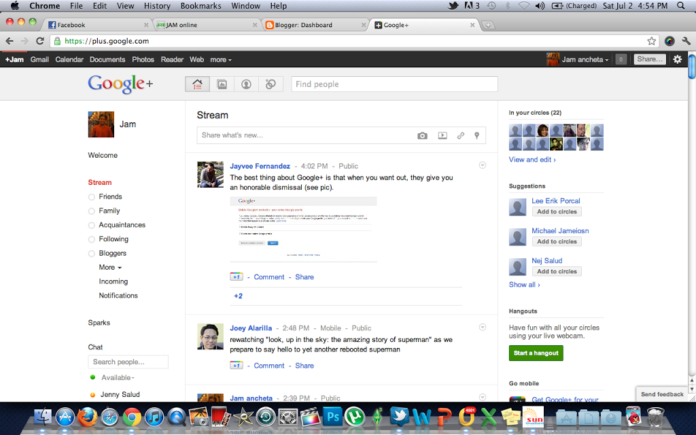Screen dimensions: 696x435
Task: Open options arrow on Jam ancheta's post
Action: pos(482,397)
